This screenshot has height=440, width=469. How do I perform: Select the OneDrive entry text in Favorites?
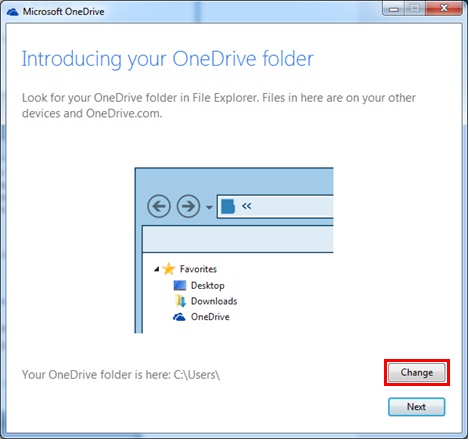pyautogui.click(x=210, y=317)
